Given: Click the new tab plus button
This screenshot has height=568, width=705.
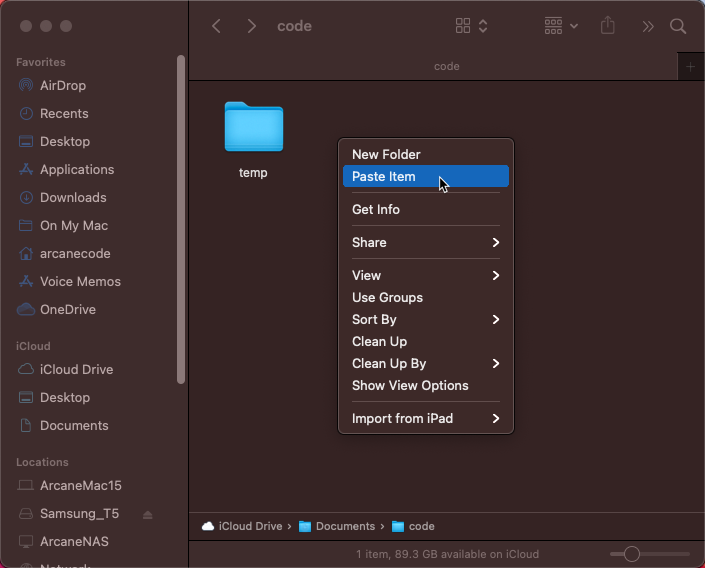Looking at the screenshot, I should pos(690,66).
